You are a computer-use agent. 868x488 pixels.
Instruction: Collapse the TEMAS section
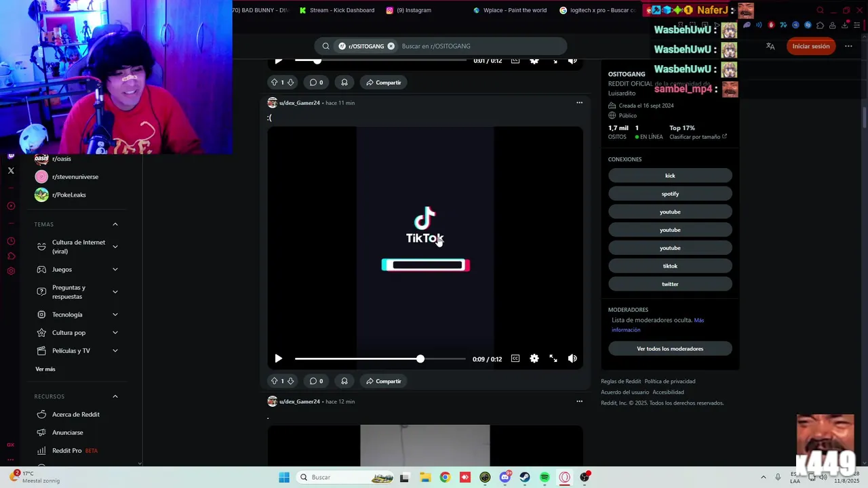point(115,224)
